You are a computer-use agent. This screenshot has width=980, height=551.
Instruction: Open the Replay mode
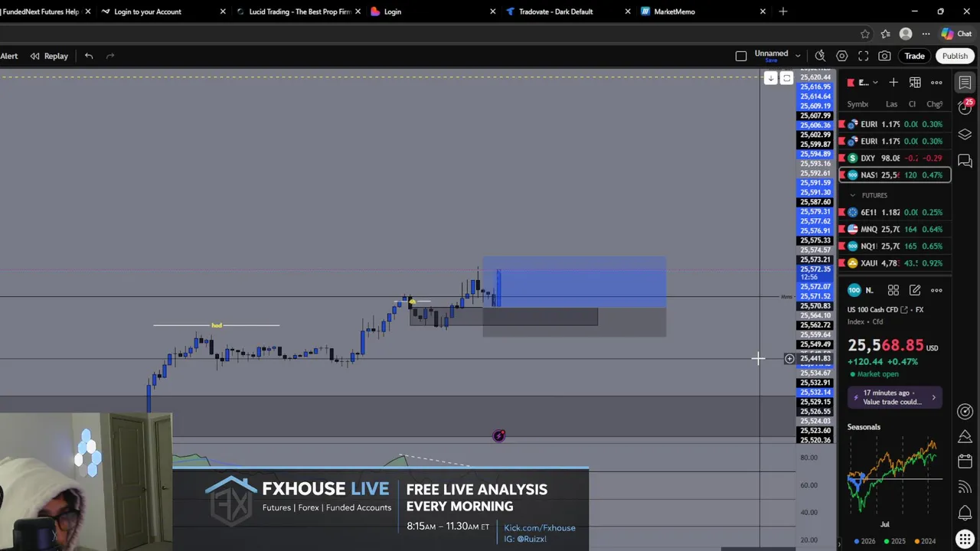(49, 56)
